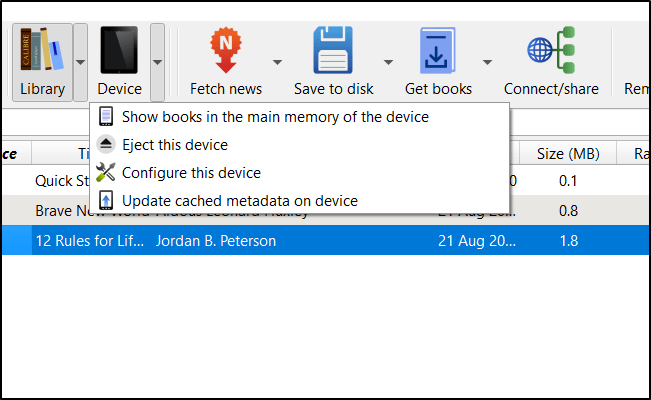Expand the Get books dropdown arrow
651x400 pixels.
tap(487, 62)
